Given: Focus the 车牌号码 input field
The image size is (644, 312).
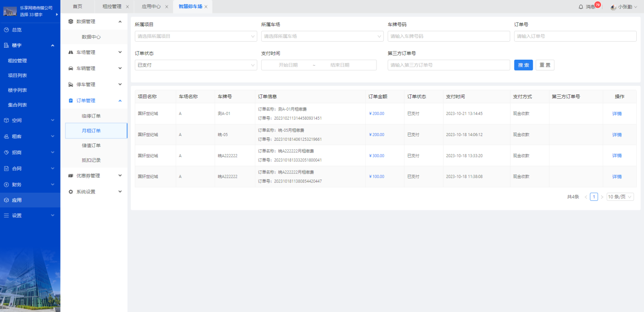Looking at the screenshot, I should click(x=449, y=36).
